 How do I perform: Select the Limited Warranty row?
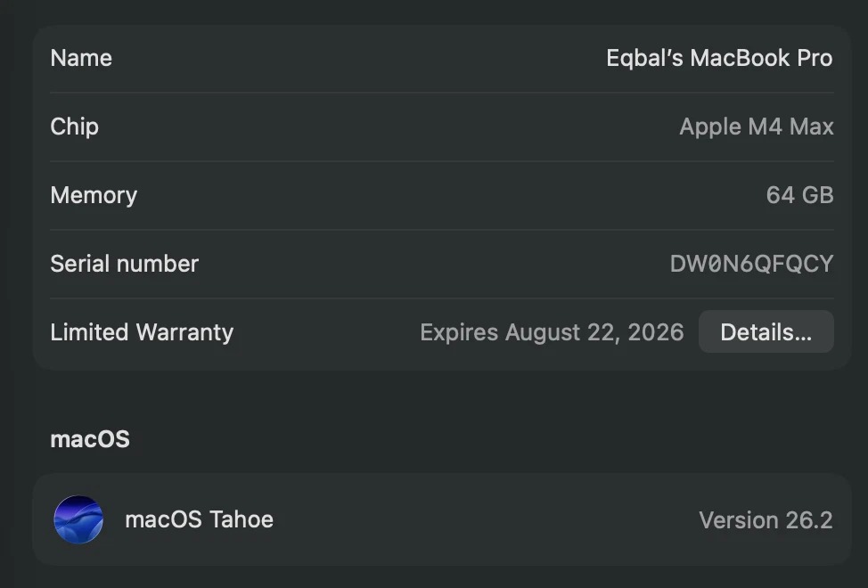[x=142, y=331]
